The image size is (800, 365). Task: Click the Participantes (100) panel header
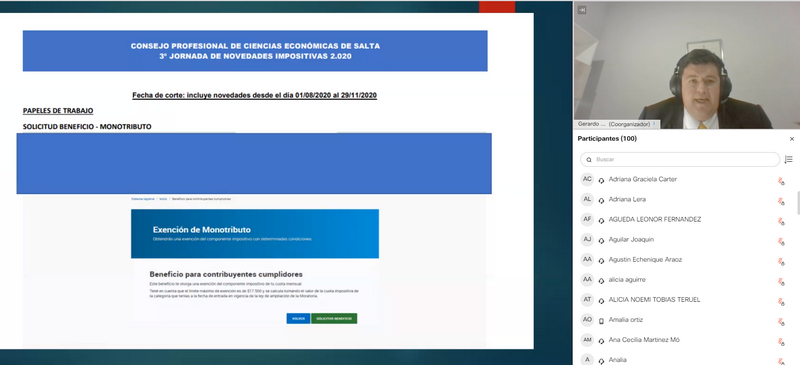pyautogui.click(x=607, y=139)
